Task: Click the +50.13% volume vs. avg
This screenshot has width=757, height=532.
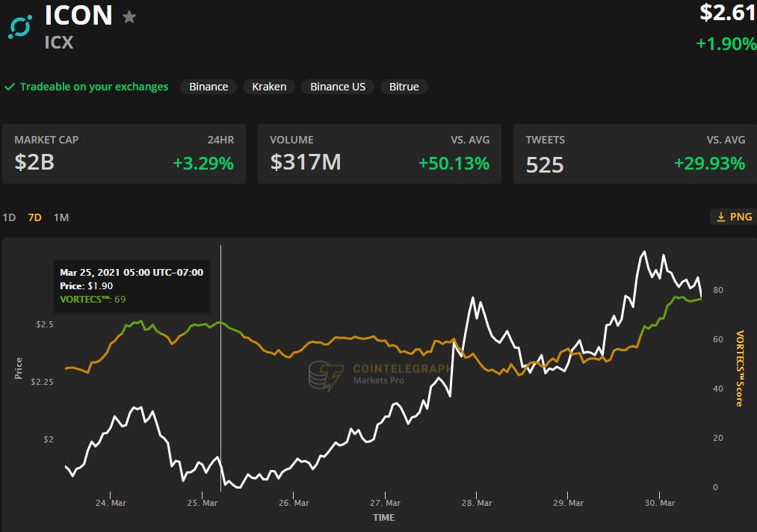Action: tap(454, 163)
